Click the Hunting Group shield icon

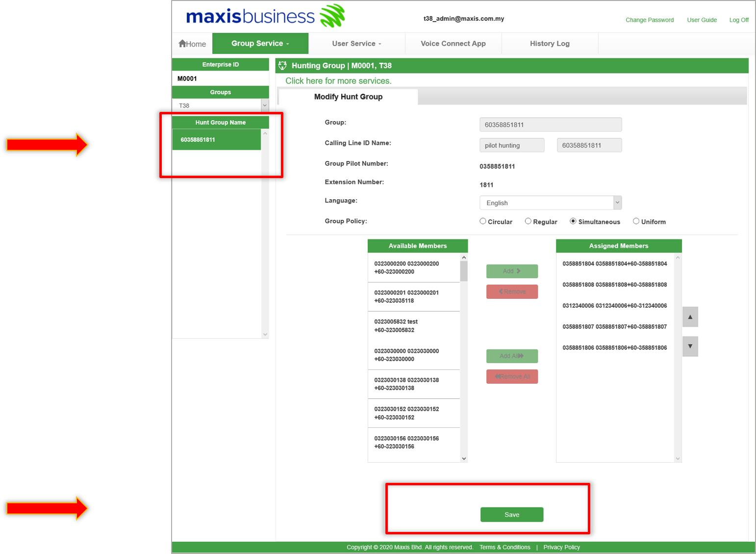(282, 65)
